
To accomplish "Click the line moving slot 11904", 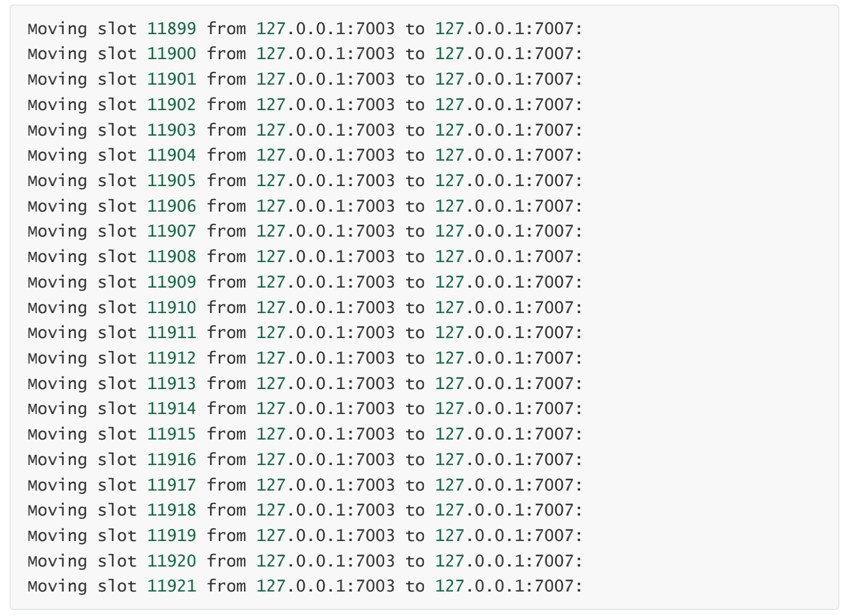I will pyautogui.click(x=305, y=156).
